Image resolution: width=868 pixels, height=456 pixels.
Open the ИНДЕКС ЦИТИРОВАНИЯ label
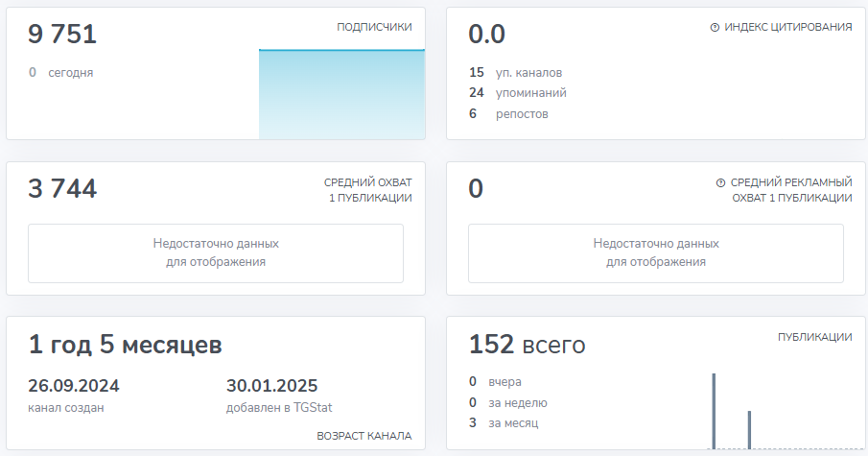point(788,27)
